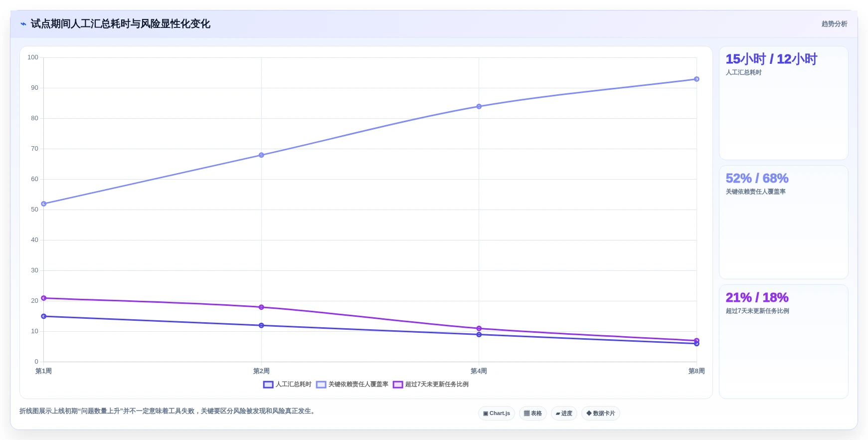Click the 第1周 stale-task point at 21
Image resolution: width=868 pixels, height=440 pixels.
44,298
